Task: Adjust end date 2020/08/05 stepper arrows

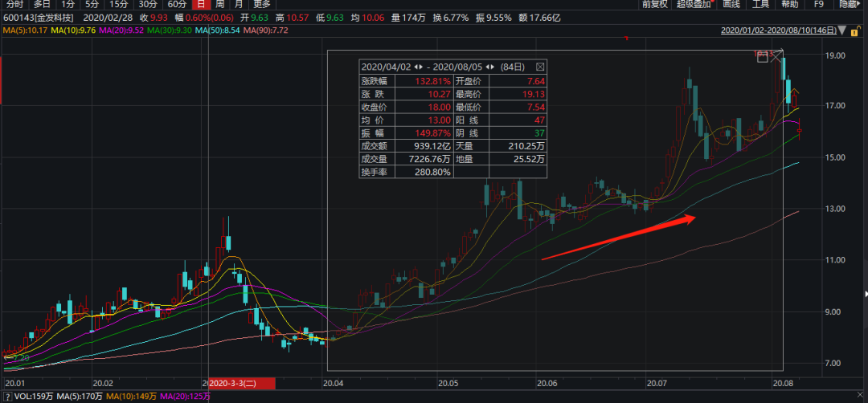Action: coord(491,67)
